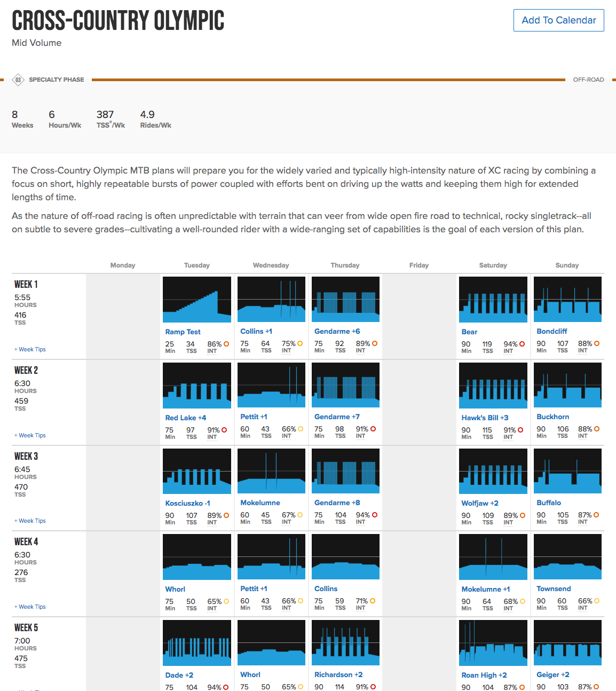Click the Townsend 66% intensity circle icon
Image resolution: width=616 pixels, height=691 pixels.
click(597, 601)
